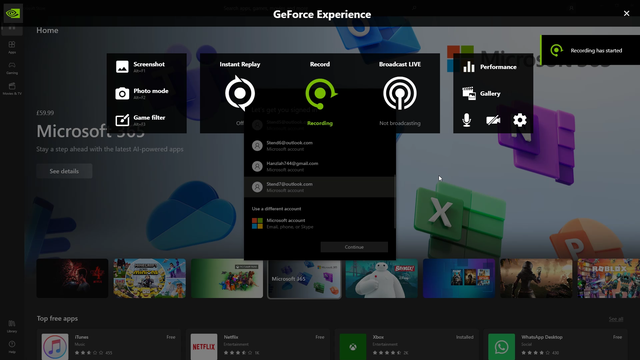Open the Broadcast LIVE antenna icon

pyautogui.click(x=400, y=93)
